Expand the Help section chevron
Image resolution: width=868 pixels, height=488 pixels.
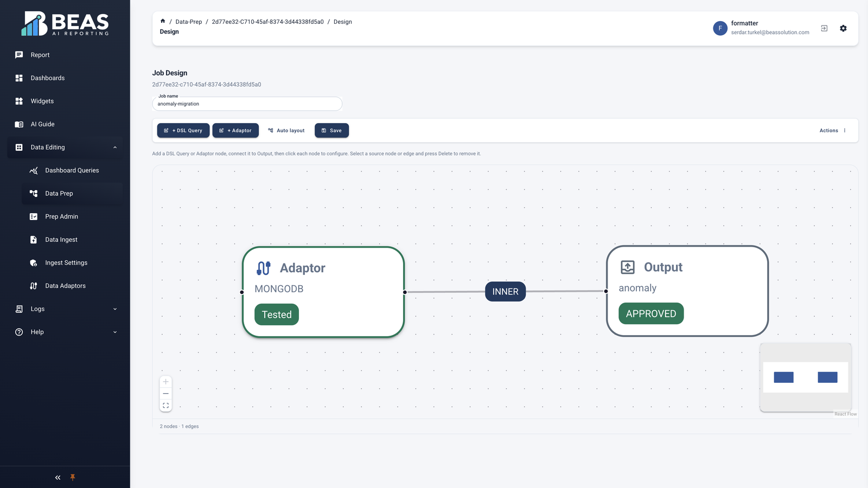click(115, 332)
